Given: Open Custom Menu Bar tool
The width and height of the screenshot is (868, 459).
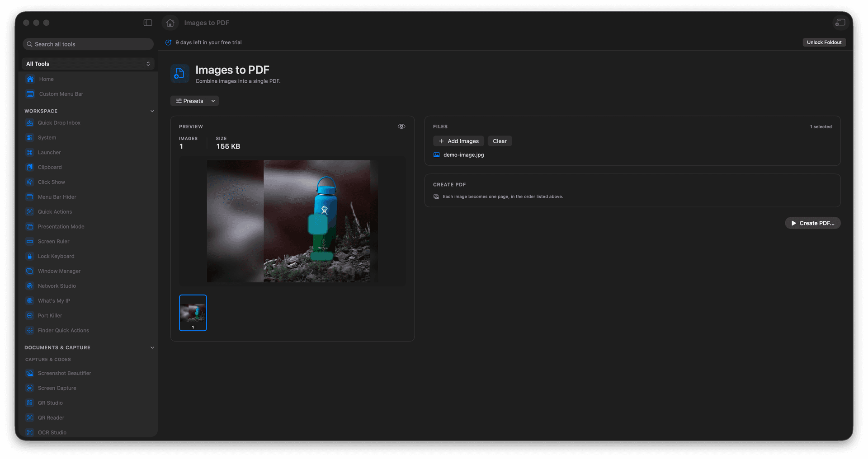Looking at the screenshot, I should pyautogui.click(x=88, y=94).
